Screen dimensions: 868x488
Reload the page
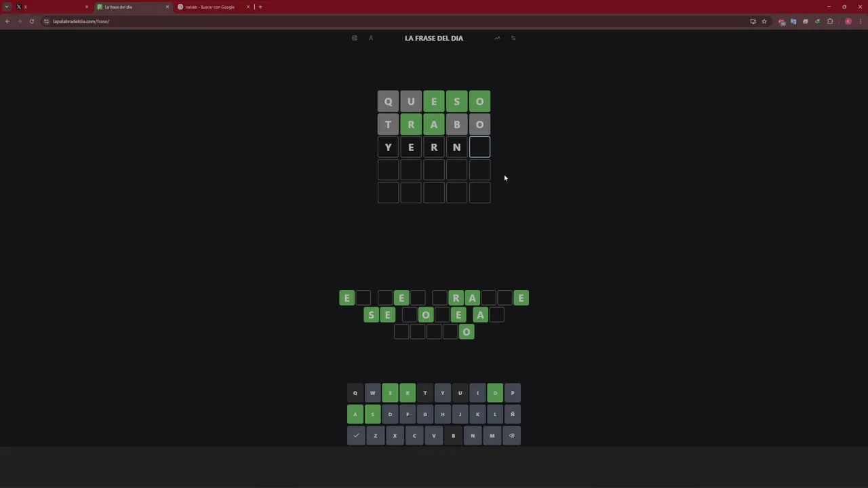point(31,21)
